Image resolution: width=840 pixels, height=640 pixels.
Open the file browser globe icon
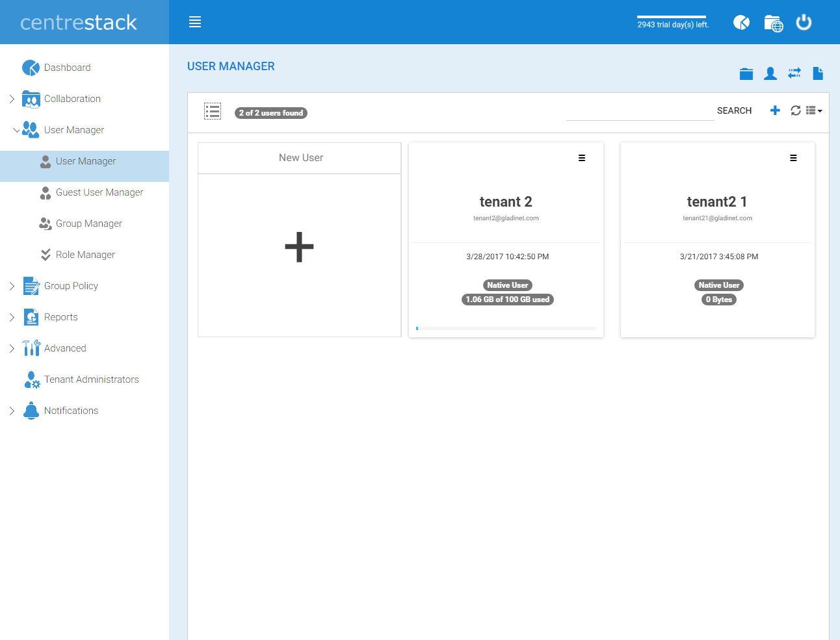click(x=773, y=23)
